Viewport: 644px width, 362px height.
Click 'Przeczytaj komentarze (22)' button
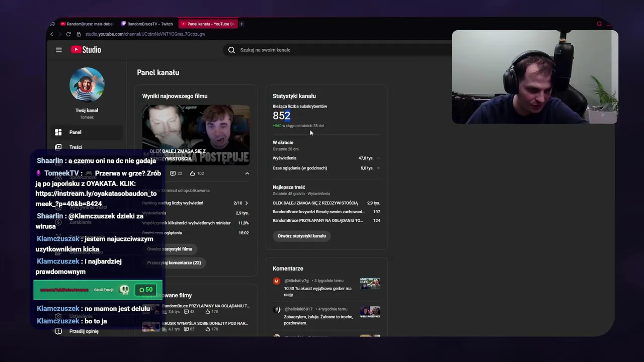click(174, 262)
